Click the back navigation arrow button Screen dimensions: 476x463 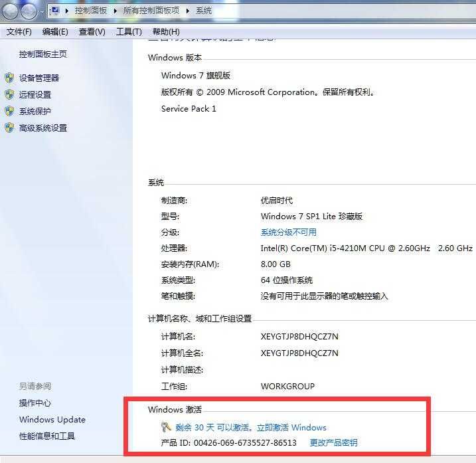pyautogui.click(x=11, y=11)
